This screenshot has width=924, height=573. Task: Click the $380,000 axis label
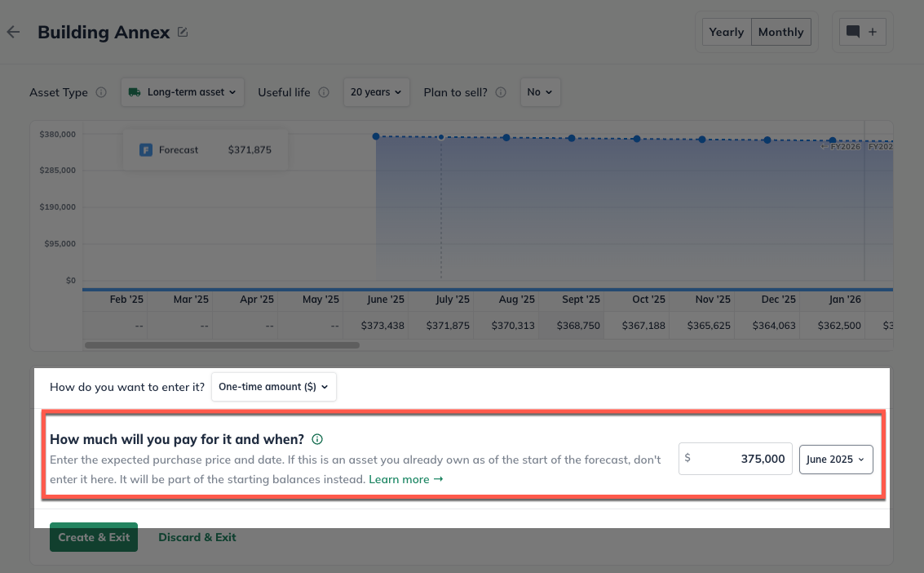(57, 135)
